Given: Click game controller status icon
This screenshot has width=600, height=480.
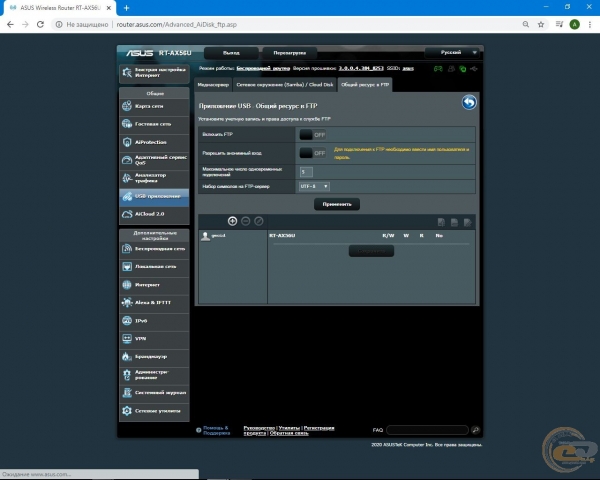Looking at the screenshot, I should pos(438,69).
